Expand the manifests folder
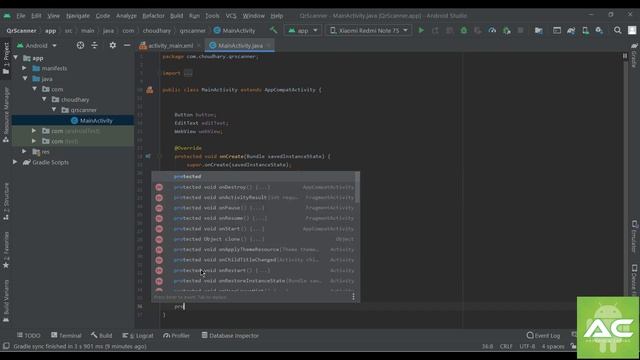 (24, 68)
